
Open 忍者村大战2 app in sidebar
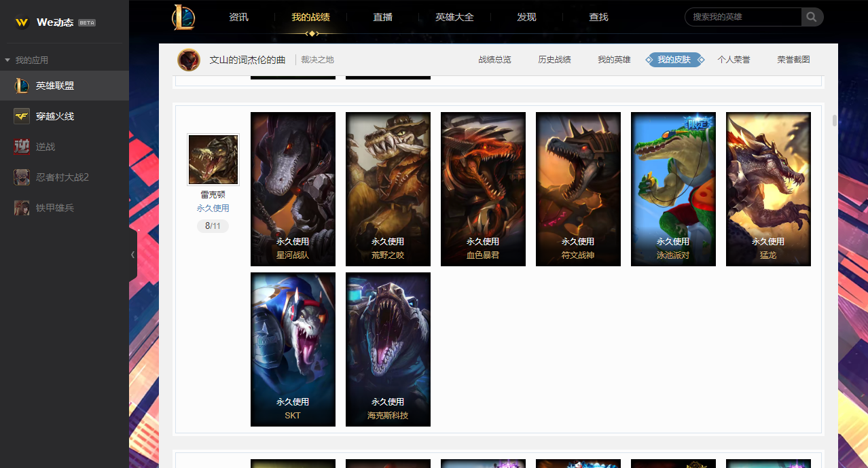pos(65,177)
